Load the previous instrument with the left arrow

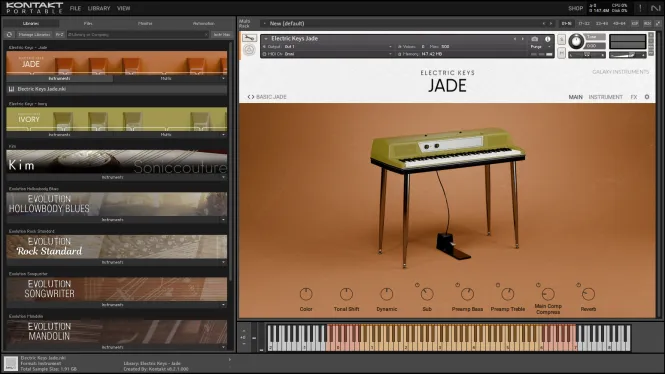(x=515, y=39)
